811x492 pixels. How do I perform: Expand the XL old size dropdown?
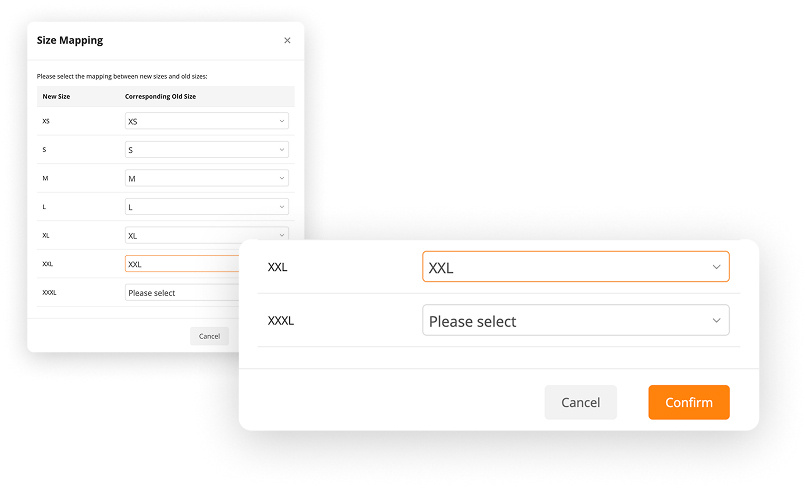(x=206, y=235)
